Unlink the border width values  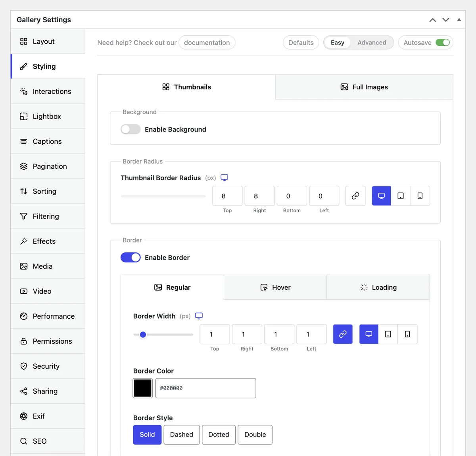click(x=343, y=334)
